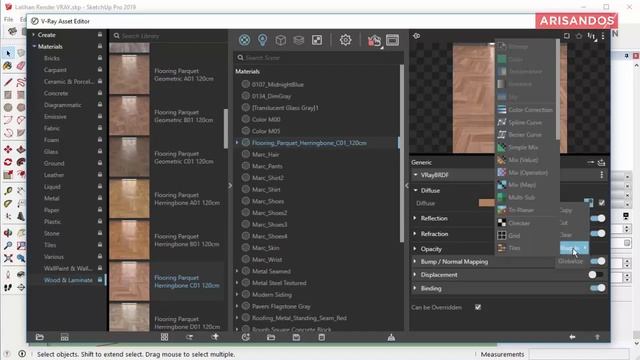Open the VRayBRDF layer options menu
The width and height of the screenshot is (640, 360).
point(602,175)
